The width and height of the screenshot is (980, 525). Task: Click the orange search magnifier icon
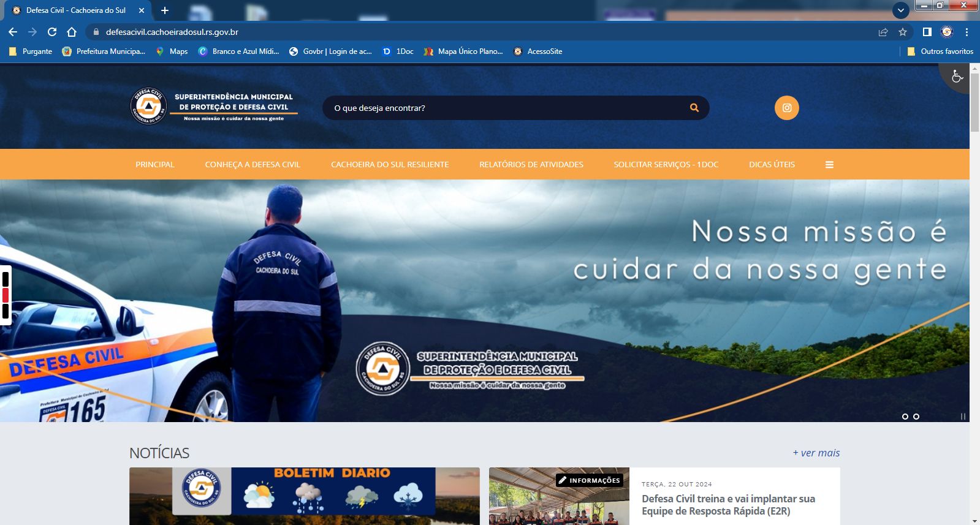pyautogui.click(x=694, y=108)
